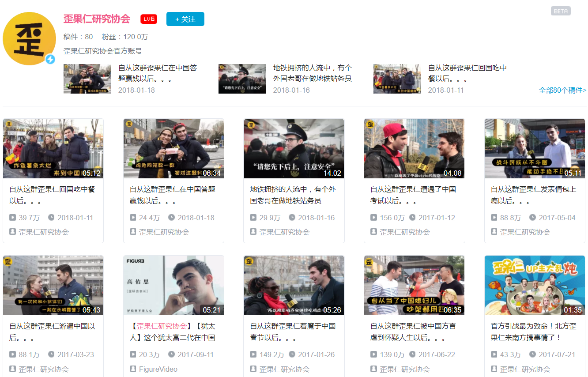Click play count icon beside 39.7万
Viewport: 588px width, 377px height.
(12, 218)
